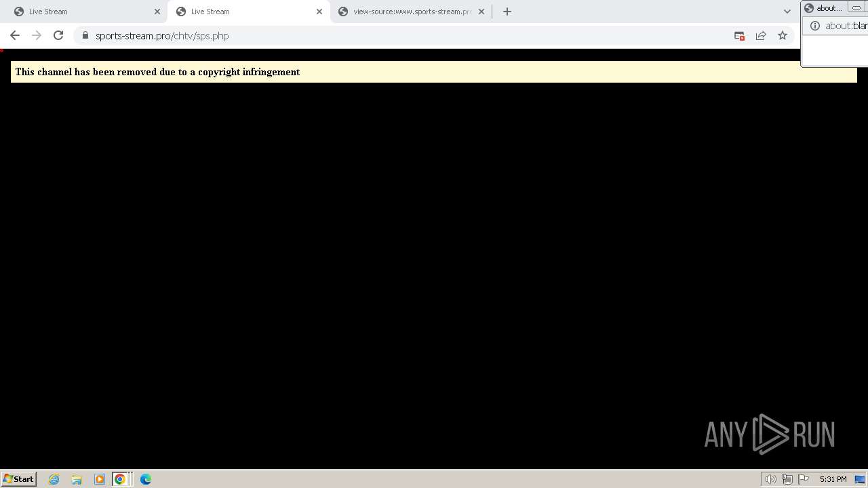Open the media player taskbar icon
Image resolution: width=868 pixels, height=488 pixels.
click(x=99, y=479)
